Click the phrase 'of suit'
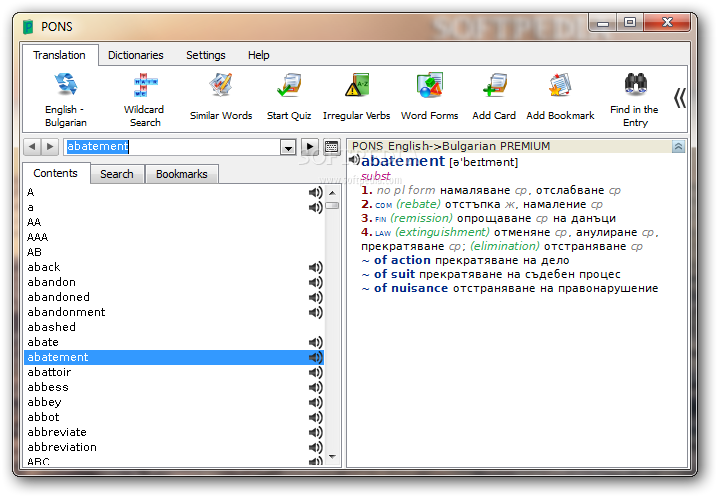The image size is (718, 497). click(394, 274)
